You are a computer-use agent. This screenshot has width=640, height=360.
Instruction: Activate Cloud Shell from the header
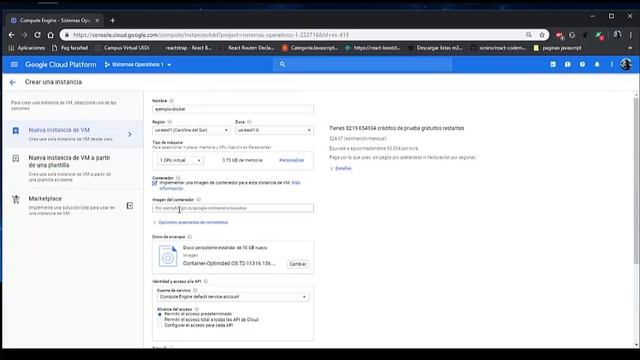pyautogui.click(x=553, y=64)
